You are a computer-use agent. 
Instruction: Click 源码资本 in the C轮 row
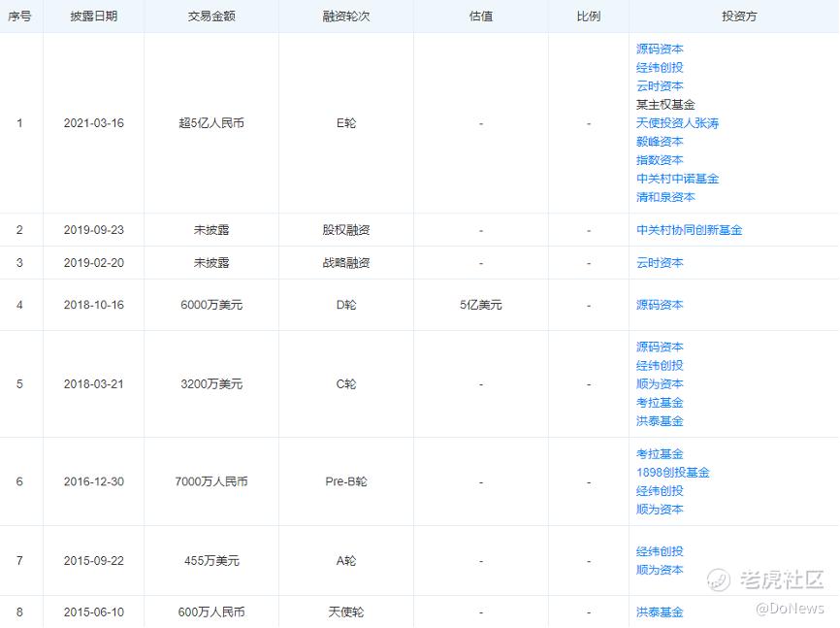(x=660, y=347)
